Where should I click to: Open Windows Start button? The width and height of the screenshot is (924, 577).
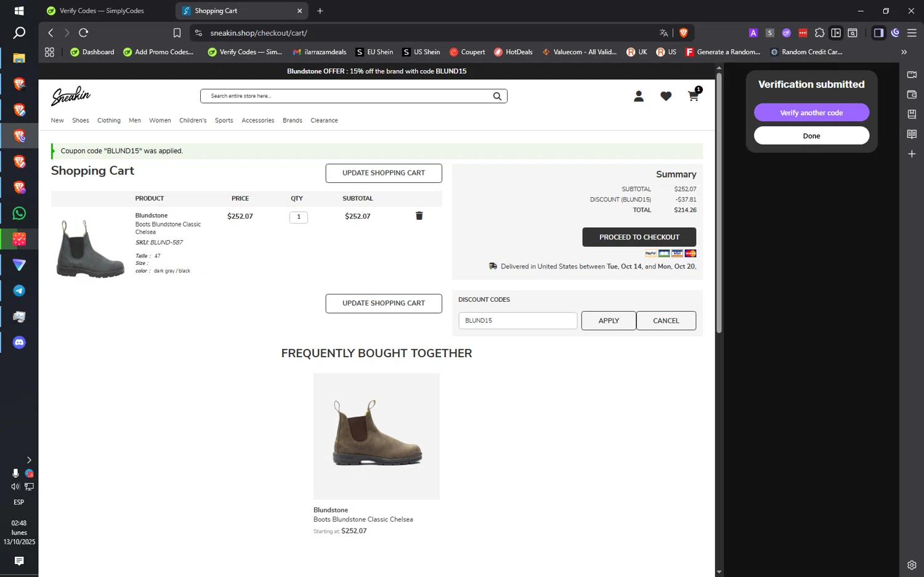coord(19,10)
